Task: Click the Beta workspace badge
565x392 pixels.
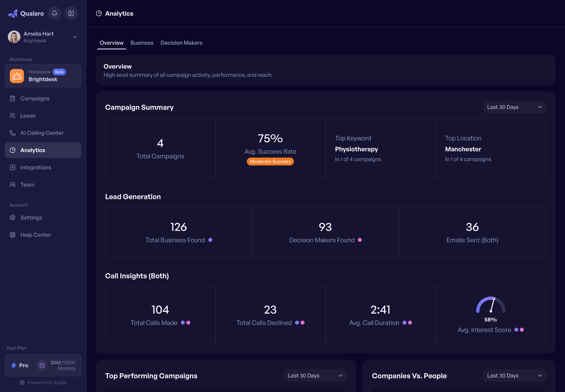Action: (x=59, y=72)
